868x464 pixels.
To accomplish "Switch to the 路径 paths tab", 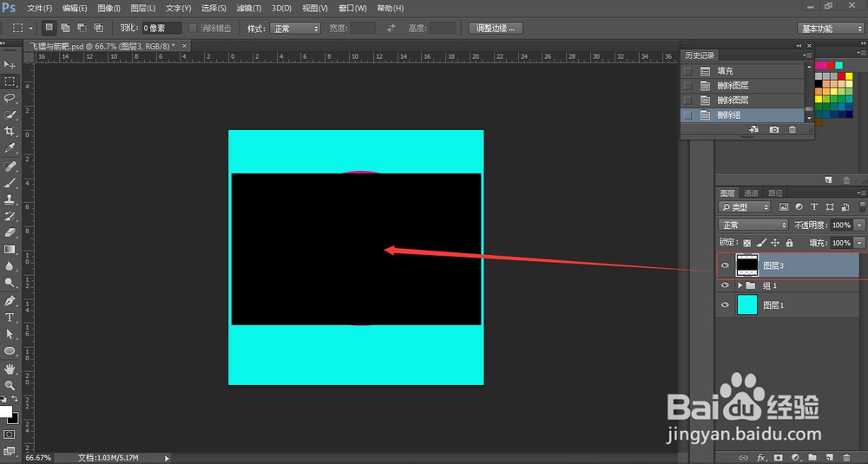I will coord(775,193).
